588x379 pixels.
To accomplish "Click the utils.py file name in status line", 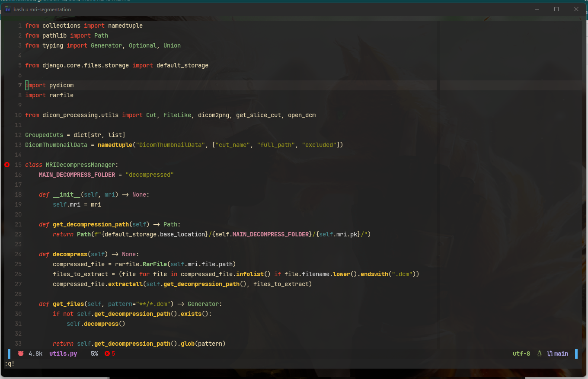I will tap(63, 354).
